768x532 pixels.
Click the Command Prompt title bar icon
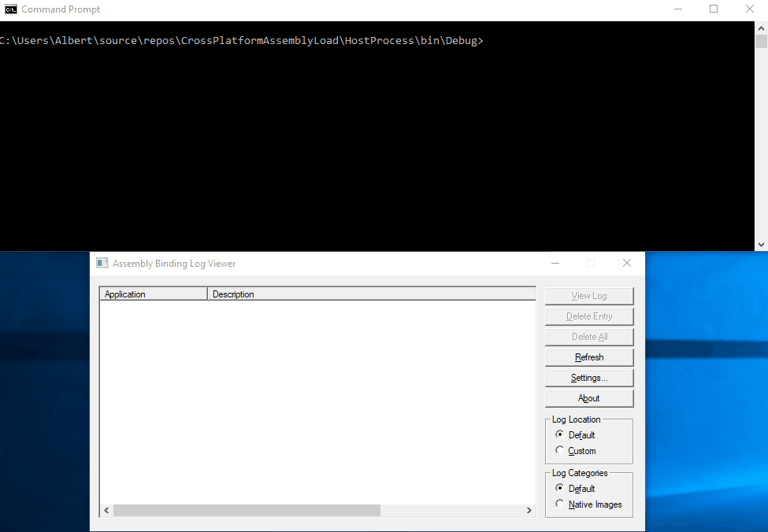click(11, 9)
